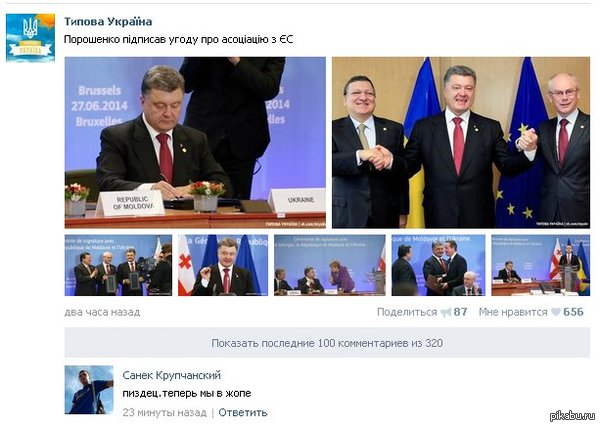Image resolution: width=600 pixels, height=427 pixels.
Task: Open third small thumbnail with woman in purple
Action: coord(329,265)
